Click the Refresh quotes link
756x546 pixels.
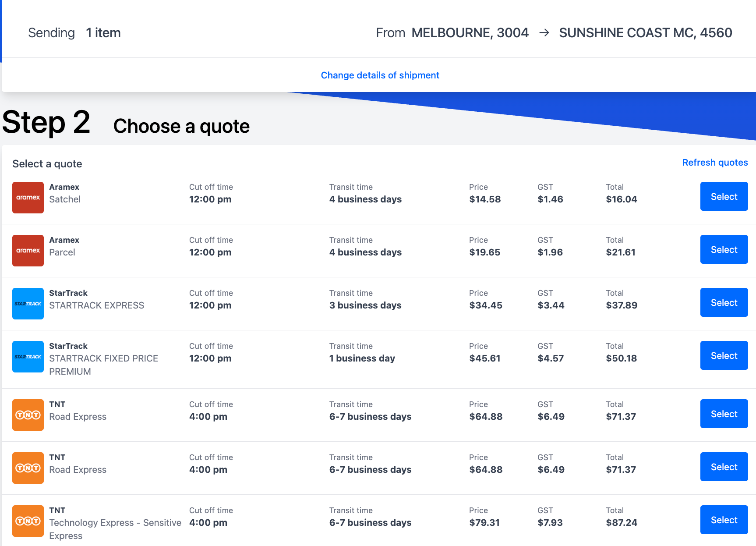click(x=715, y=163)
